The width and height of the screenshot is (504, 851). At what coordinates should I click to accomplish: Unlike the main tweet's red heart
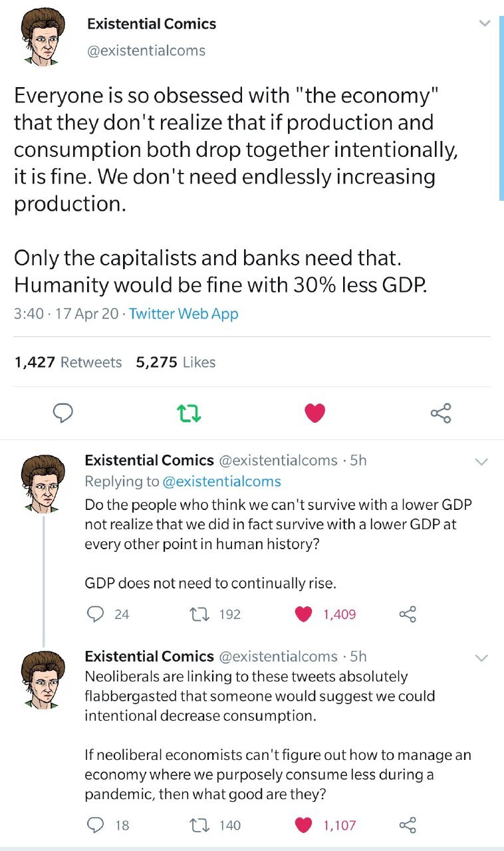pos(315,413)
